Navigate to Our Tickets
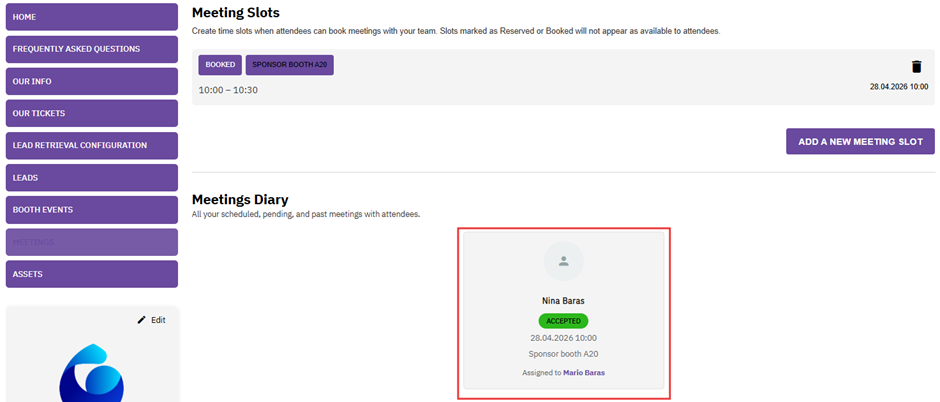 pos(91,113)
